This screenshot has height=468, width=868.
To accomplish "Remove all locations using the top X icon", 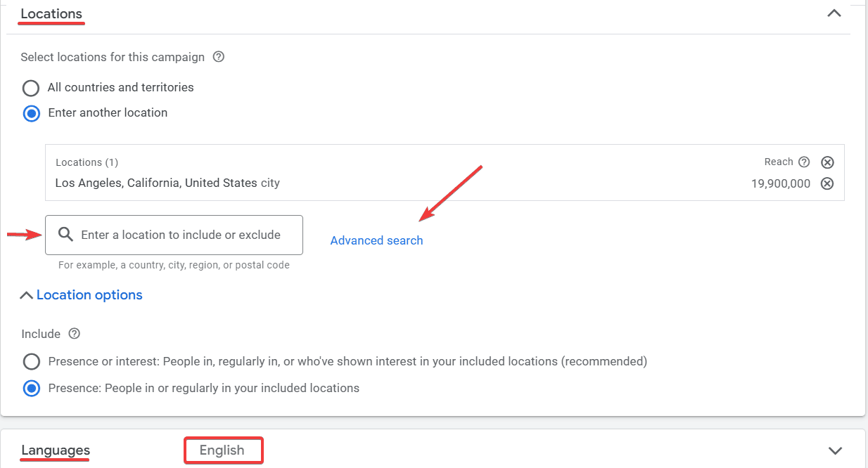I will (827, 162).
